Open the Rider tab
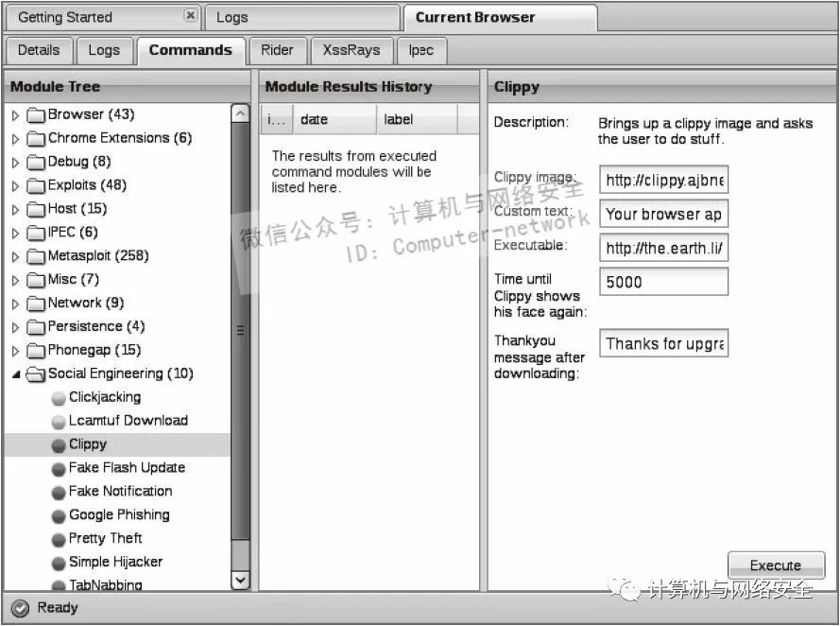This screenshot has width=840, height=626. (277, 50)
